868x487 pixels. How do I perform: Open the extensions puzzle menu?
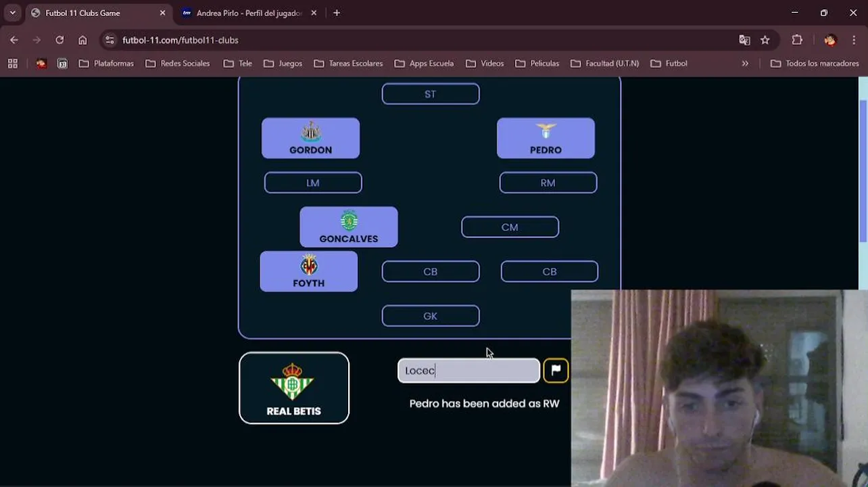[x=797, y=40]
